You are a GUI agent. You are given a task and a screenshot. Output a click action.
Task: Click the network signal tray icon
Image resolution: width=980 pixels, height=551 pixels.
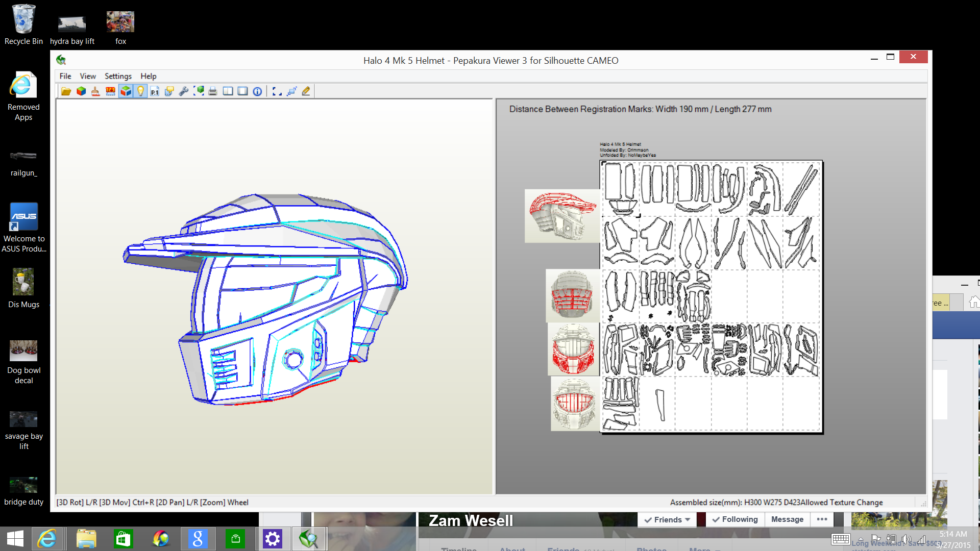coord(921,539)
